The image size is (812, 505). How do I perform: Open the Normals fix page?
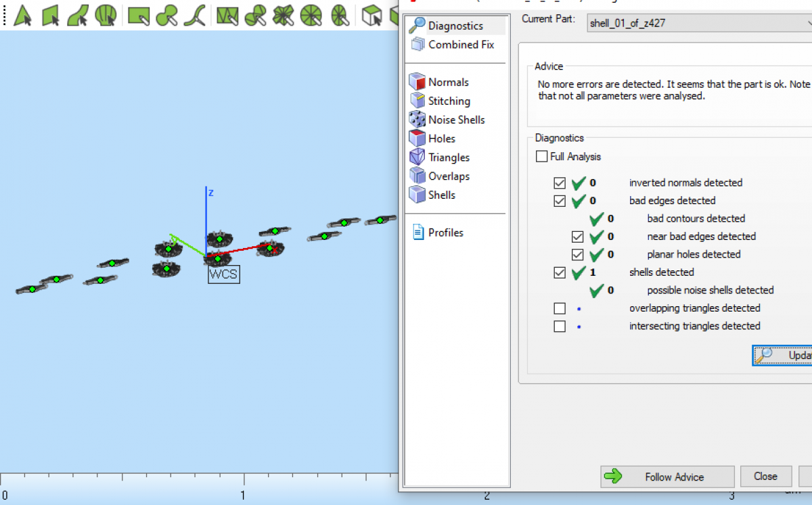coord(448,82)
